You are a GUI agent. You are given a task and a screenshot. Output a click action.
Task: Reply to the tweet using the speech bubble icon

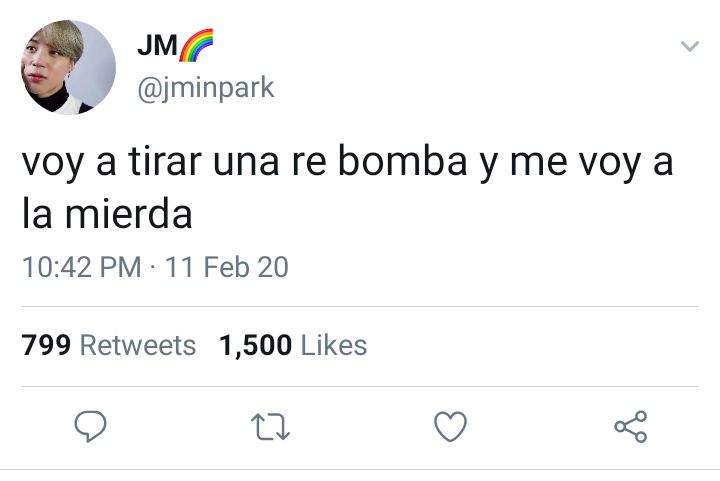click(x=90, y=426)
